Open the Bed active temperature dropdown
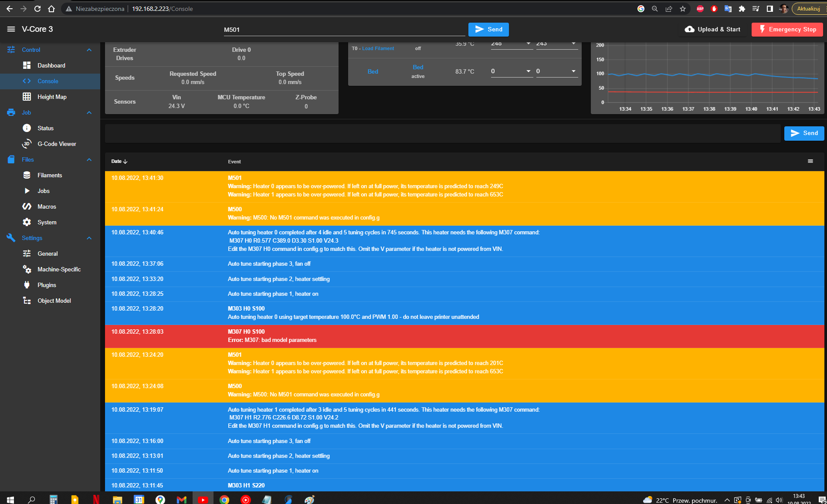Image resolution: width=827 pixels, height=504 pixels. [529, 71]
